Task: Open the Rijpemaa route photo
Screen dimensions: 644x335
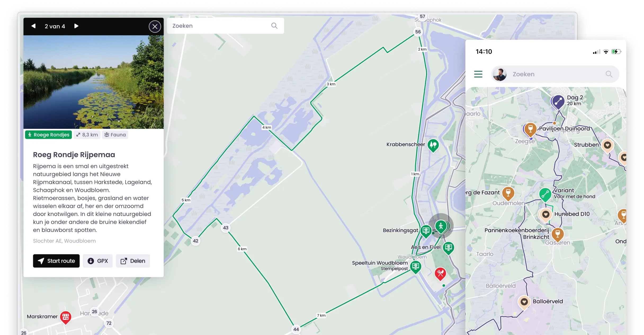Action: 93,82
